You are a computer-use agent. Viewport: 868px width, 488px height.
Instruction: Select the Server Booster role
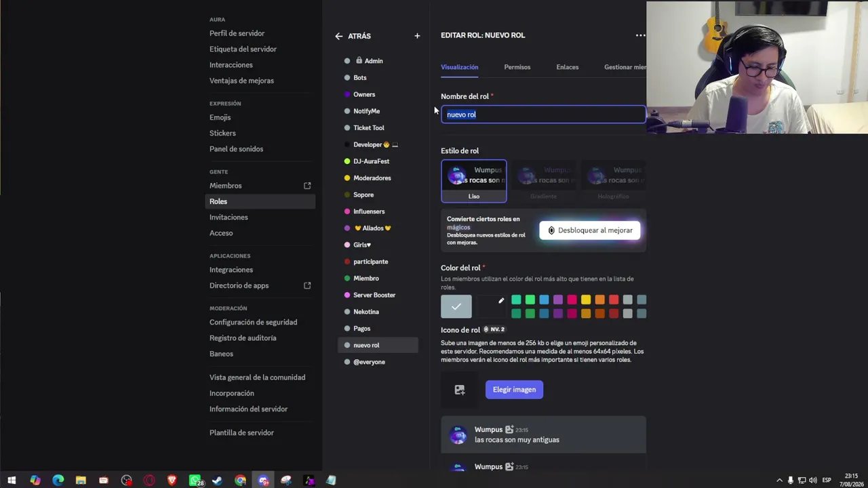378,295
